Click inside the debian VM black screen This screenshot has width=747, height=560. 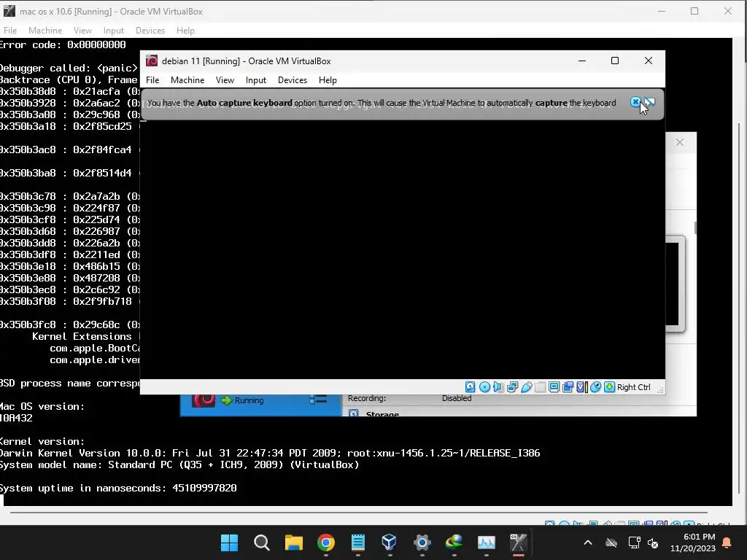tap(403, 249)
